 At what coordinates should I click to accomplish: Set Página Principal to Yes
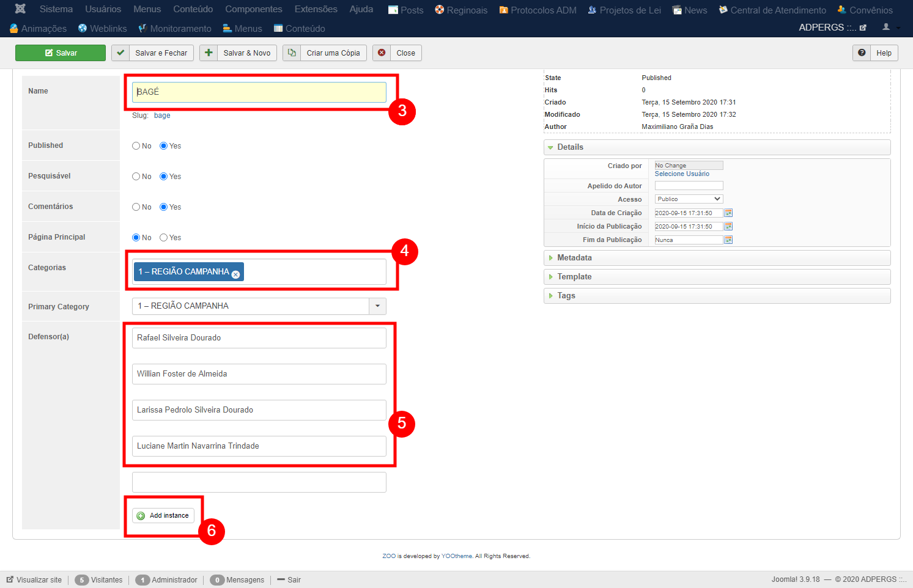(164, 238)
